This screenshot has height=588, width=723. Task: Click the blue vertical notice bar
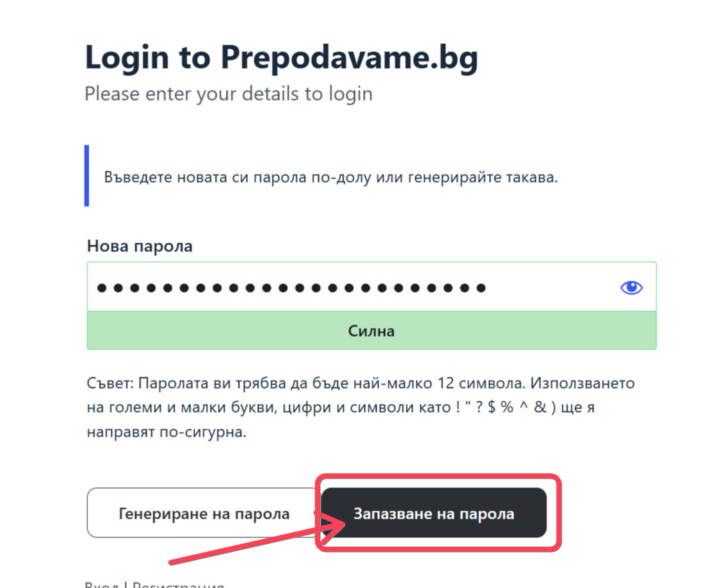pyautogui.click(x=87, y=175)
